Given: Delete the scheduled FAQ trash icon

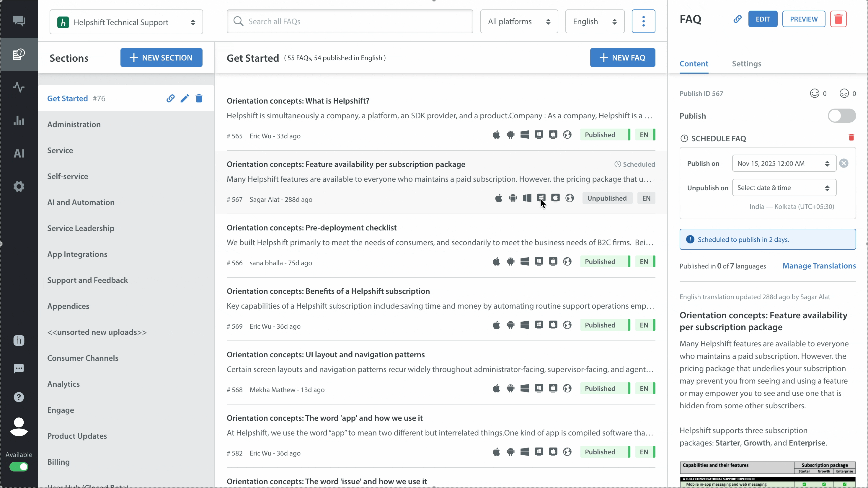Looking at the screenshot, I should click(x=851, y=137).
